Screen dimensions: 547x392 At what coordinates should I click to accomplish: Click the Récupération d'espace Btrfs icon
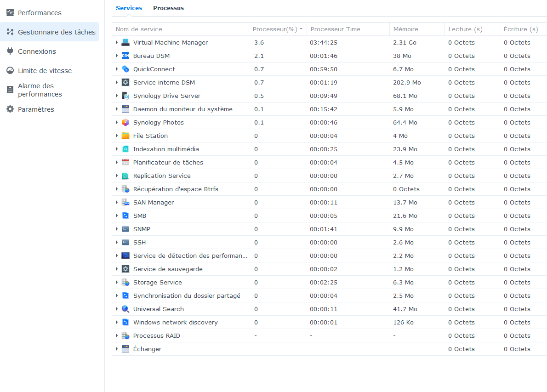125,189
